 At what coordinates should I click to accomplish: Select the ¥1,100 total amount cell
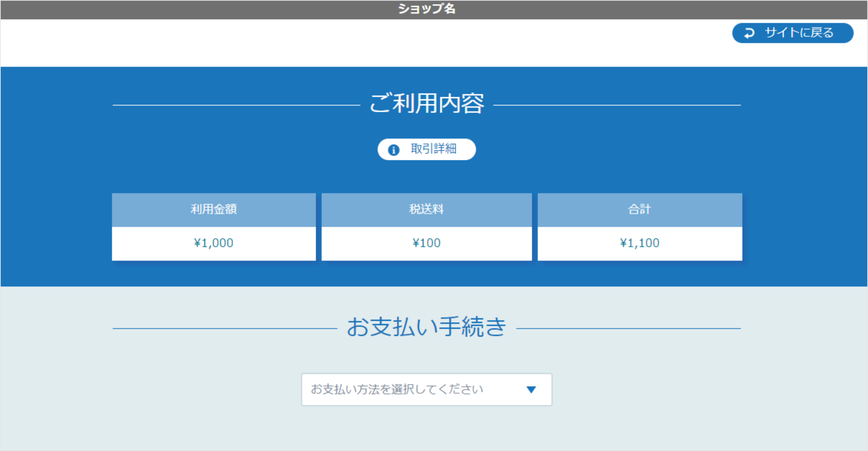pyautogui.click(x=640, y=242)
